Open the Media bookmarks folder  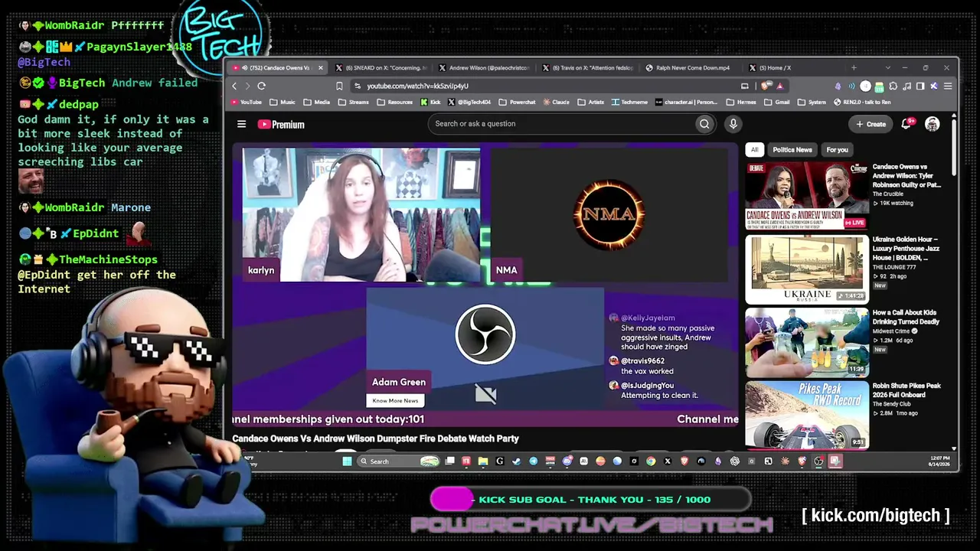pyautogui.click(x=316, y=102)
